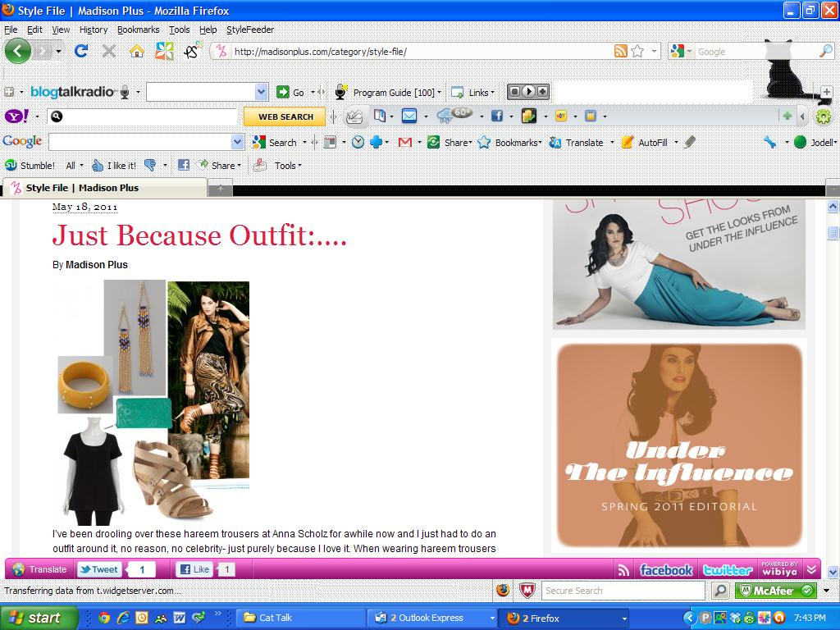
Task: Open the Just Because Outfit post title
Action: [199, 235]
